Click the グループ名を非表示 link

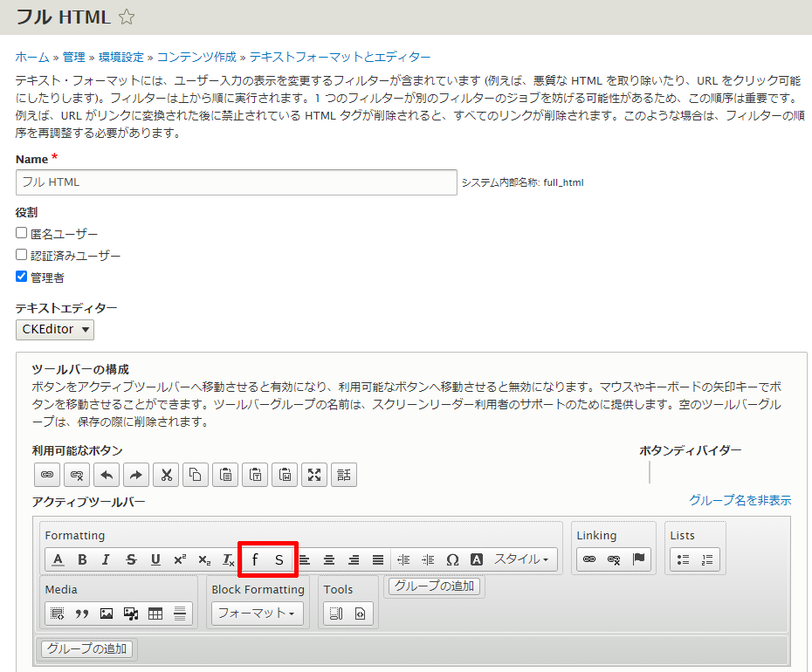[x=740, y=500]
